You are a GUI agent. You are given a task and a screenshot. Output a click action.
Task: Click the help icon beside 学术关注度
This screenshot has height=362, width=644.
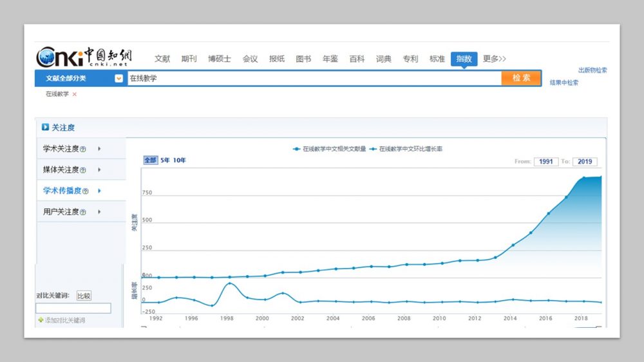click(83, 149)
